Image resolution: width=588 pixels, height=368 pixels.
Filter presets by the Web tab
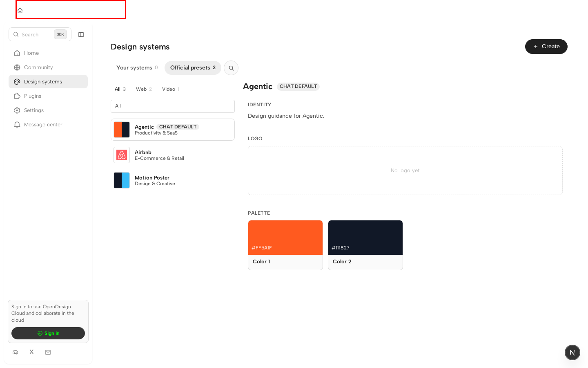(144, 89)
